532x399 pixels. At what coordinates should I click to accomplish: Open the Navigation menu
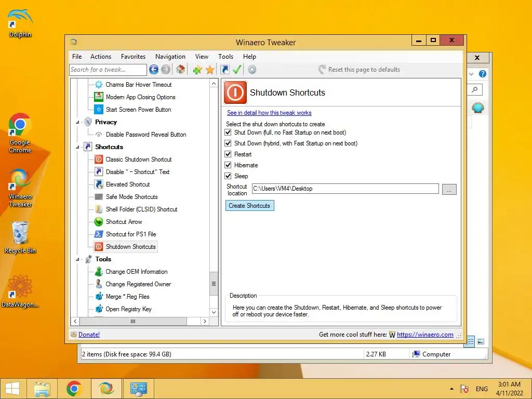170,57
